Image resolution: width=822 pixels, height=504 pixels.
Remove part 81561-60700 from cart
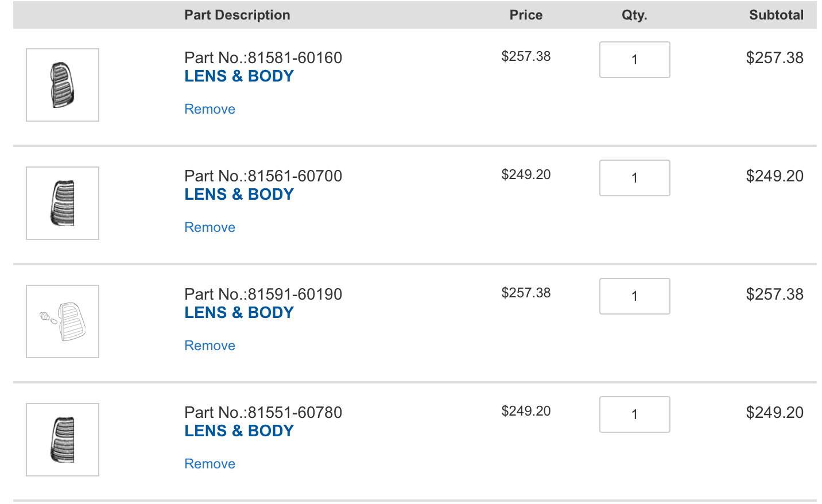click(210, 227)
